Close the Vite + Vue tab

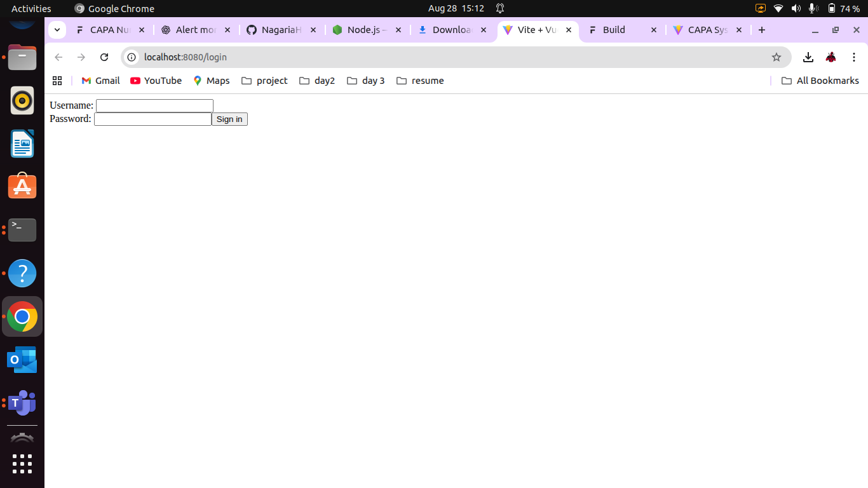click(568, 30)
